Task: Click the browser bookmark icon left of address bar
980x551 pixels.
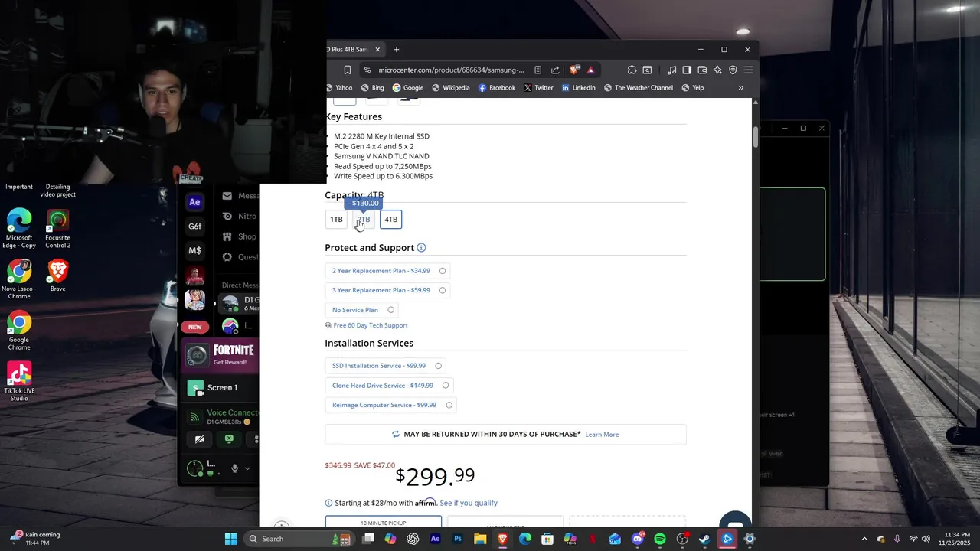Action: (x=347, y=70)
